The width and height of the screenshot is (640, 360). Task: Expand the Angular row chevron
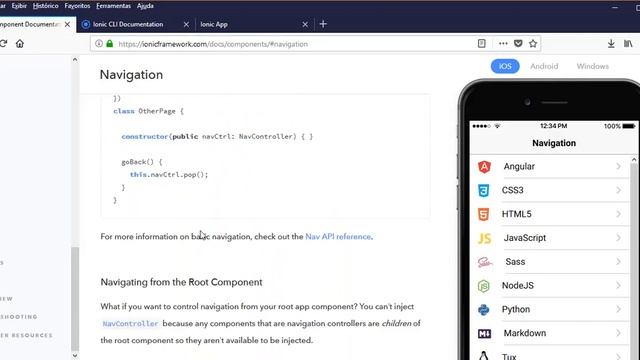(x=618, y=167)
